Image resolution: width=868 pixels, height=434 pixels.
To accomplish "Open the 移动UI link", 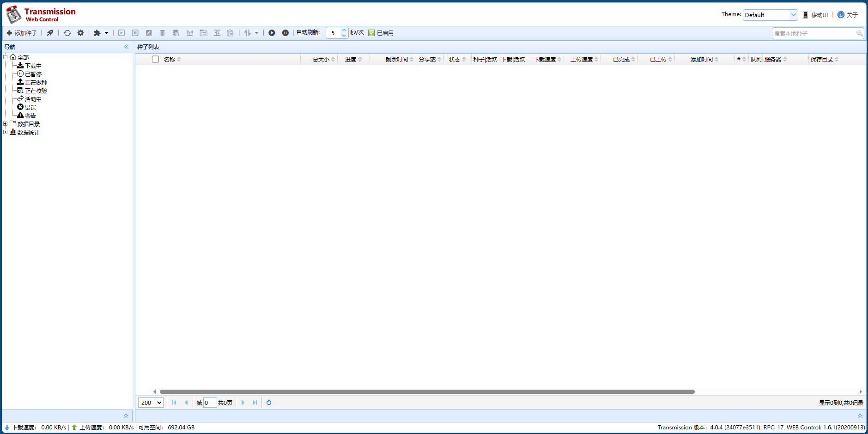I will click(815, 15).
